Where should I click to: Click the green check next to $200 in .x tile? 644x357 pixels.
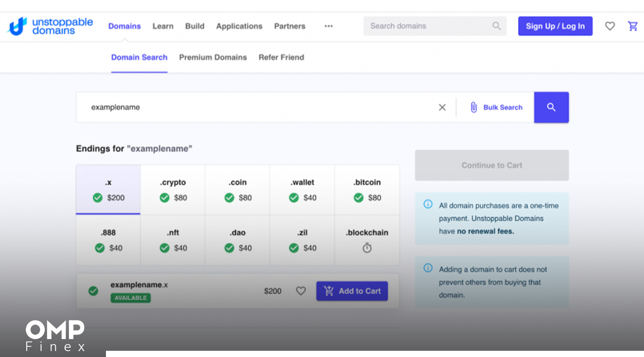click(98, 198)
